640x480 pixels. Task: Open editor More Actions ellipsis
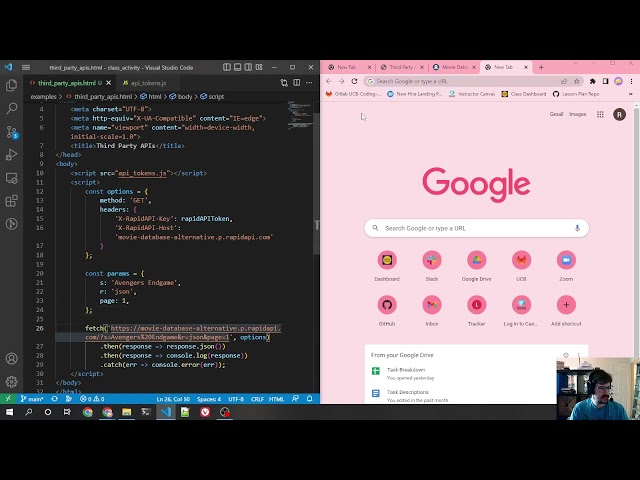click(309, 83)
